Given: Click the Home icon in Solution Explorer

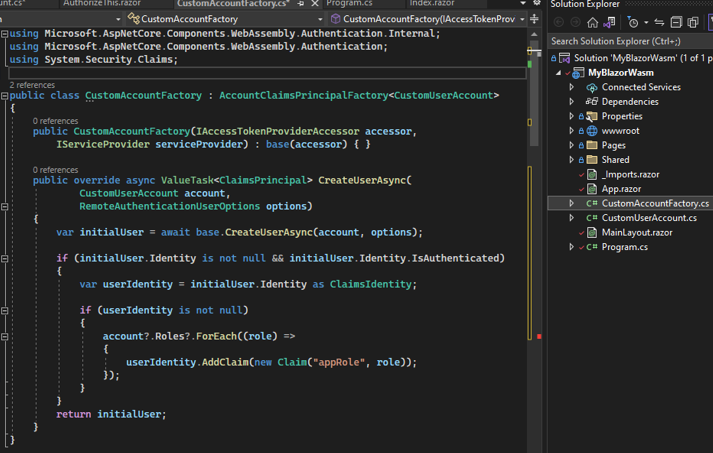Looking at the screenshot, I should [x=592, y=22].
